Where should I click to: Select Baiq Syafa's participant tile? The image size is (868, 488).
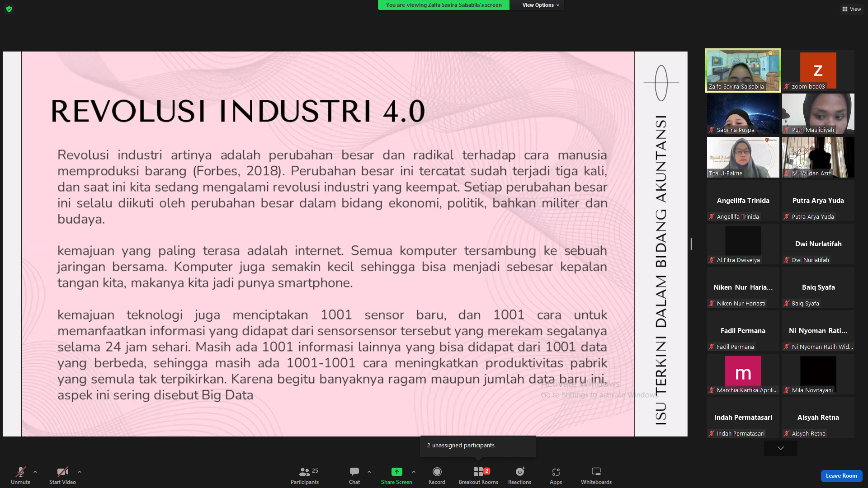(818, 287)
